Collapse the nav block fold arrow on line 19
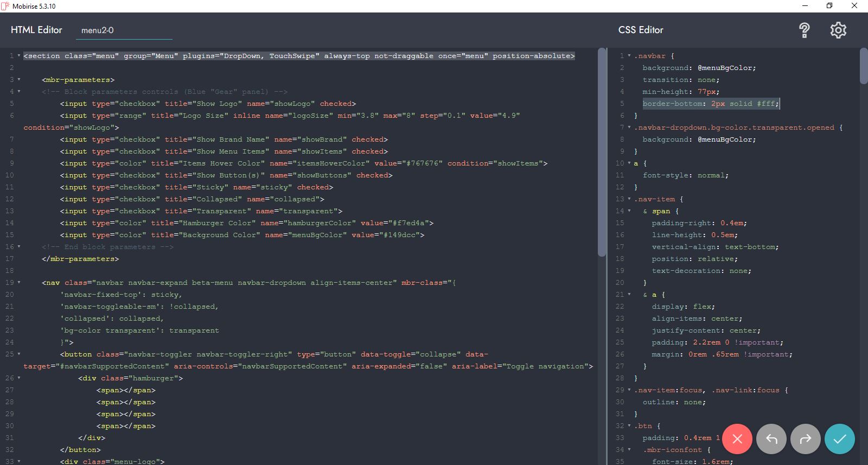This screenshot has height=465, width=868. click(19, 283)
